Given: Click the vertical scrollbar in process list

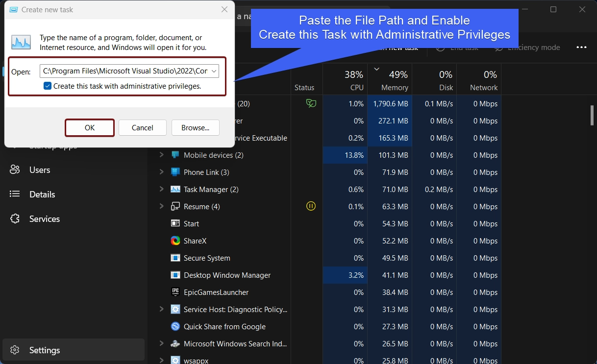Looking at the screenshot, I should [x=592, y=116].
